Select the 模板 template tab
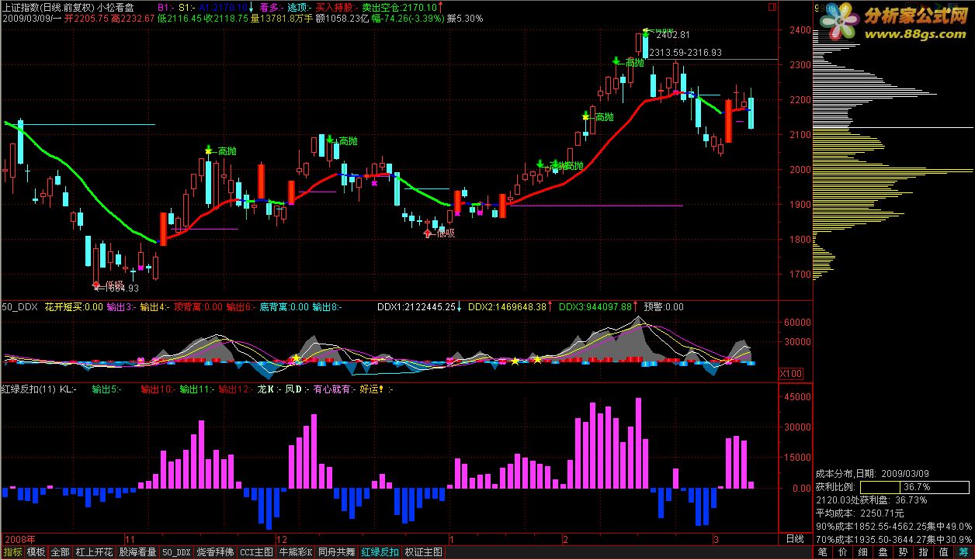975x560 pixels. [36, 553]
